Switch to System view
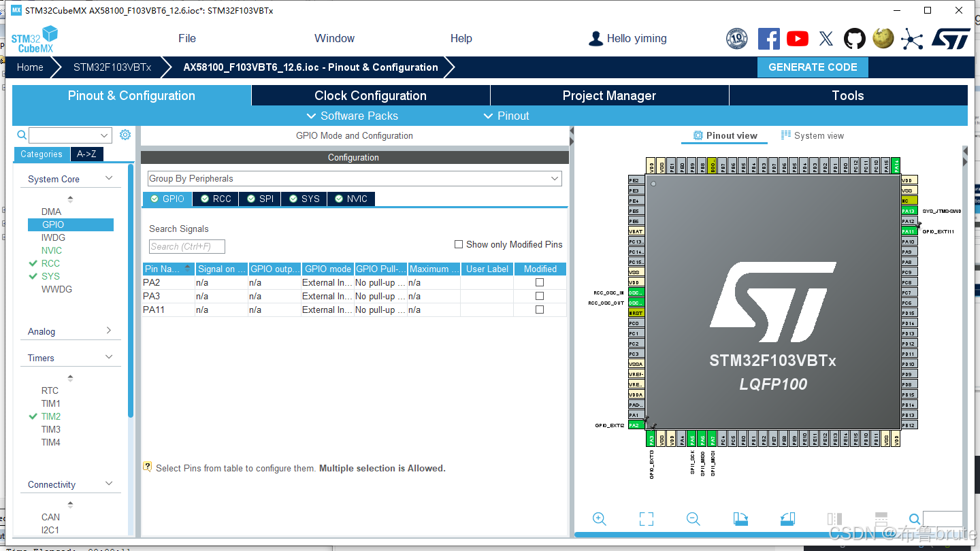This screenshot has height=551, width=980. pyautogui.click(x=813, y=135)
